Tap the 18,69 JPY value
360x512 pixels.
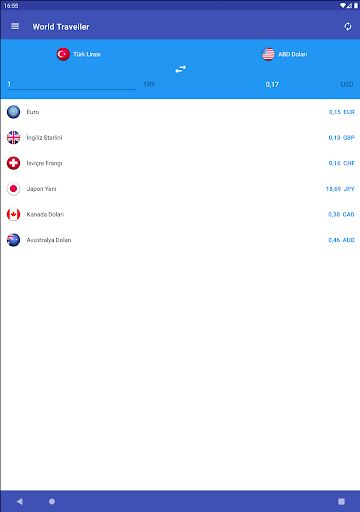click(340, 189)
